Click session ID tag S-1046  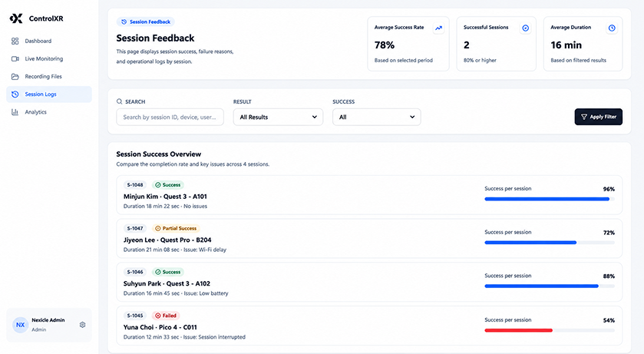[135, 272]
